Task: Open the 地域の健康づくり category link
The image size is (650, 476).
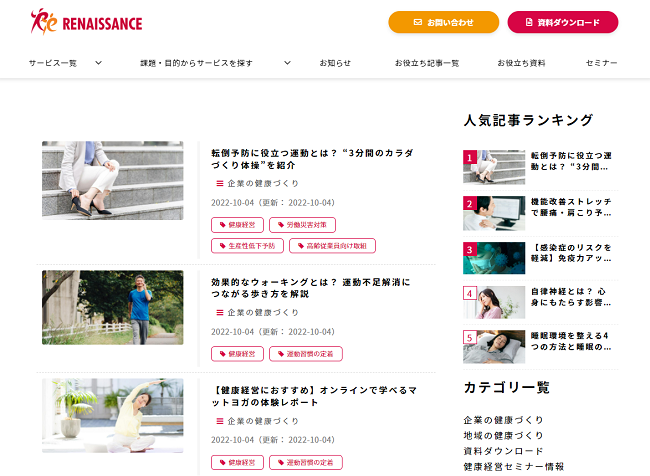Action: (503, 435)
